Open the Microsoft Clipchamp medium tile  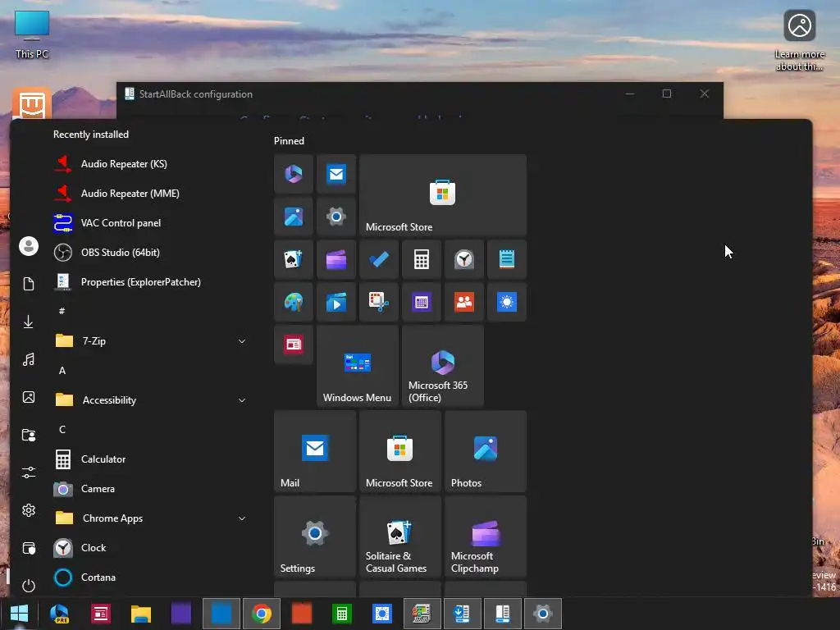click(486, 536)
